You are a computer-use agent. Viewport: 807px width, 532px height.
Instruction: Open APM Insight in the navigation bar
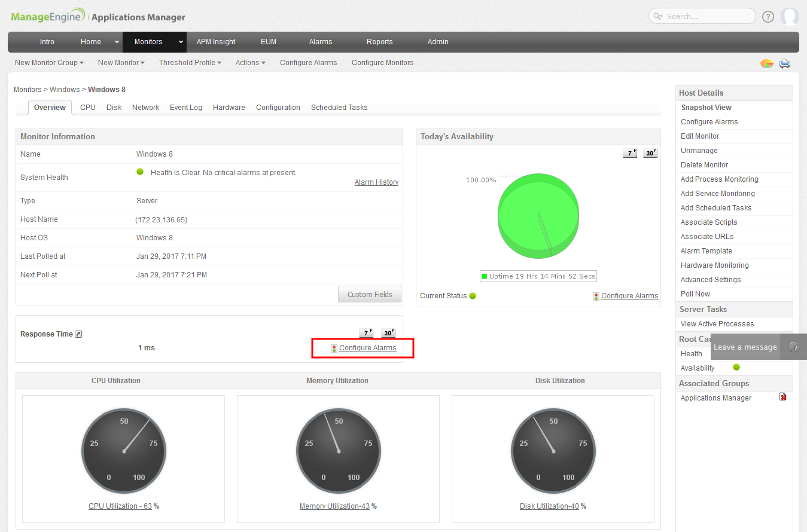click(x=216, y=42)
